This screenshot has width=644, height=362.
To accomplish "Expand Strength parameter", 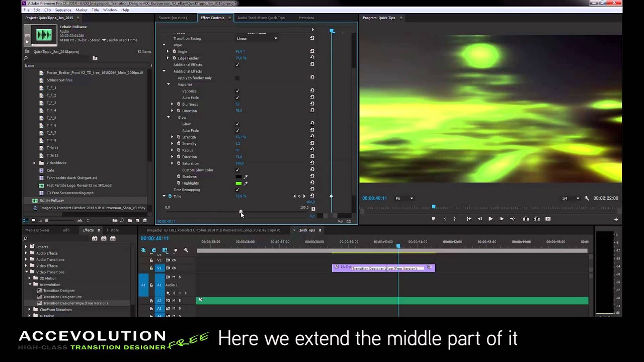I will [172, 137].
